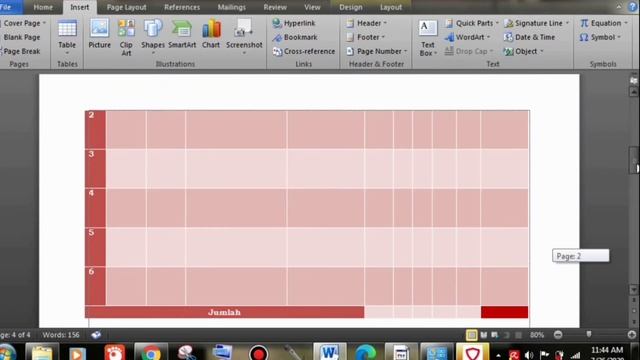Expand the Signature Line dropdown
This screenshot has width=640, height=360.
coord(536,23)
